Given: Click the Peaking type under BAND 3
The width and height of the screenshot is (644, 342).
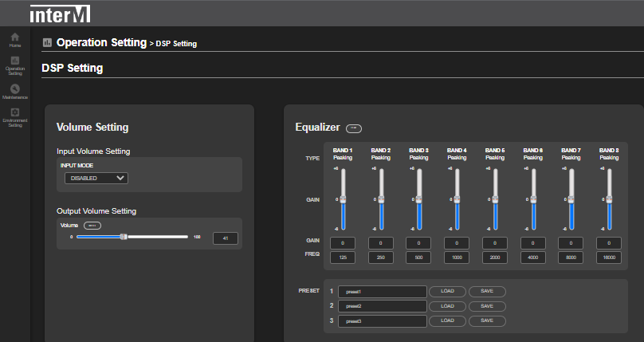Looking at the screenshot, I should pyautogui.click(x=419, y=158).
